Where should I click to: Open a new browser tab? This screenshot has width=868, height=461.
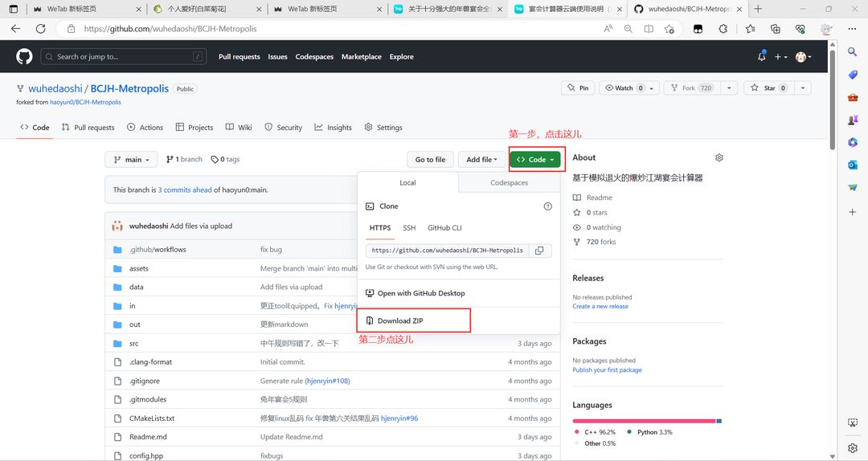(x=758, y=9)
